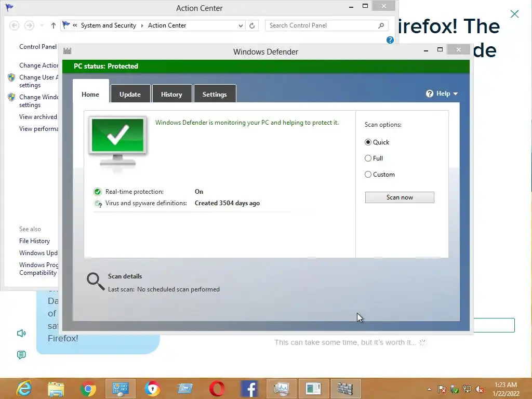Open the Settings tab in Windows Defender

tap(215, 95)
